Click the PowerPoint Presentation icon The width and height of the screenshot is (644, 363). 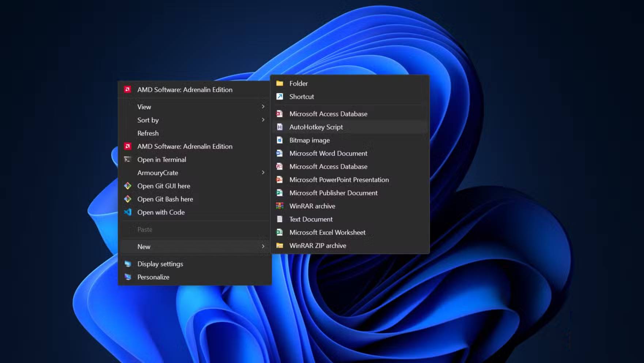coord(280,180)
